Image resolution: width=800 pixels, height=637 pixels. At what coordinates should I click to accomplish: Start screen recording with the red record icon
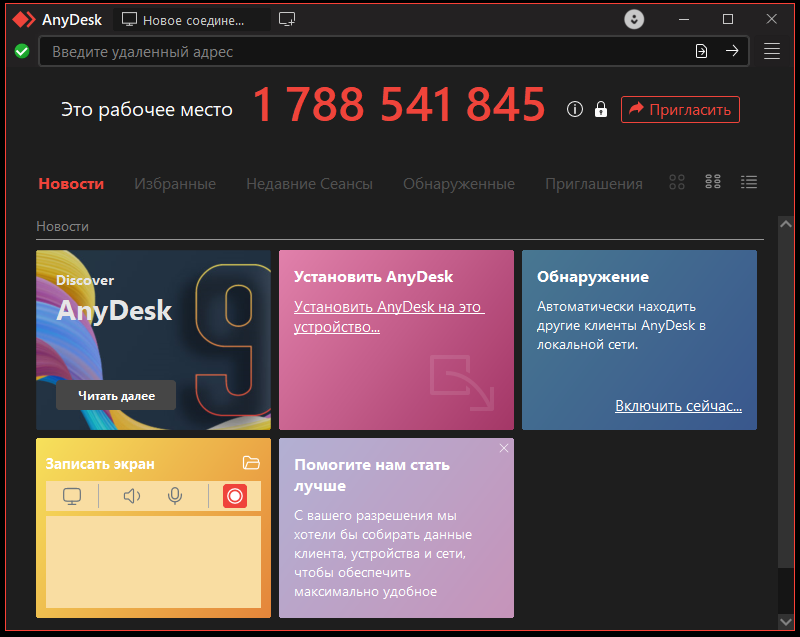click(x=234, y=495)
